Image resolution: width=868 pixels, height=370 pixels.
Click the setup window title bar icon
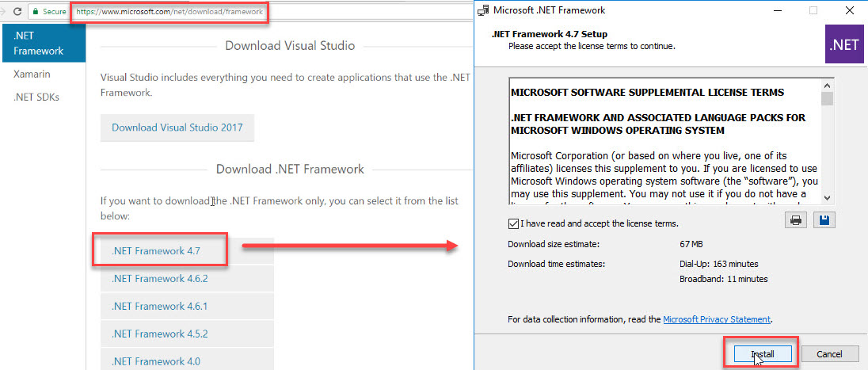[x=483, y=10]
